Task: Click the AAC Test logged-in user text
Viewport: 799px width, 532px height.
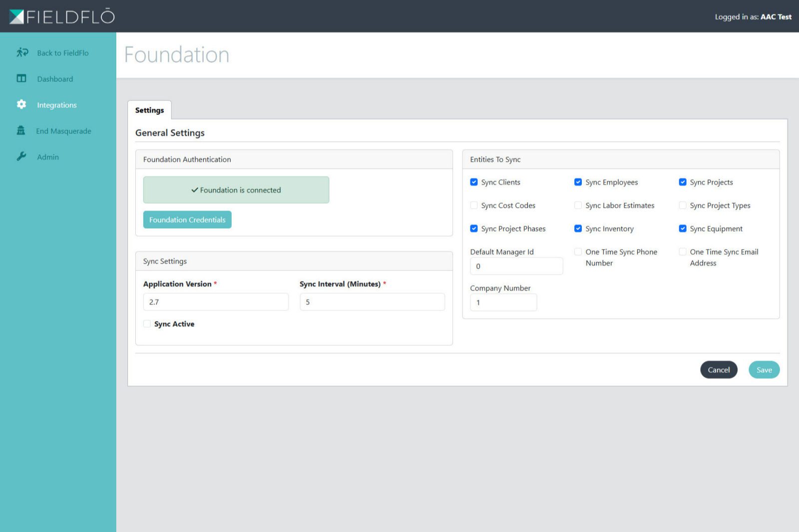Action: coord(776,17)
